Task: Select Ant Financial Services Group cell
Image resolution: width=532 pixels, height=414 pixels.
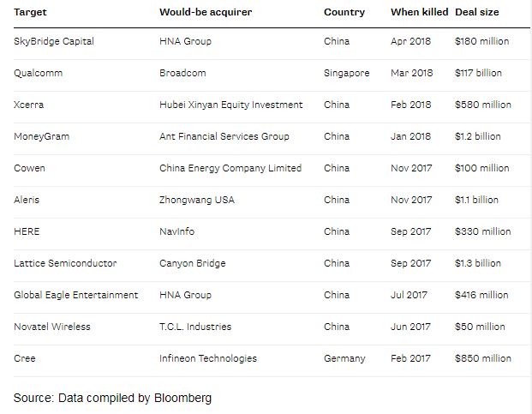Action: (x=224, y=136)
